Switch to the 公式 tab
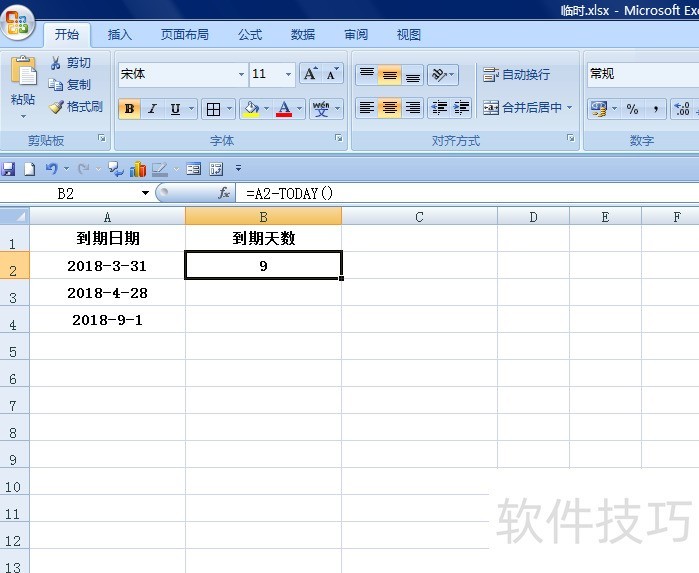This screenshot has width=699, height=573. pos(250,35)
